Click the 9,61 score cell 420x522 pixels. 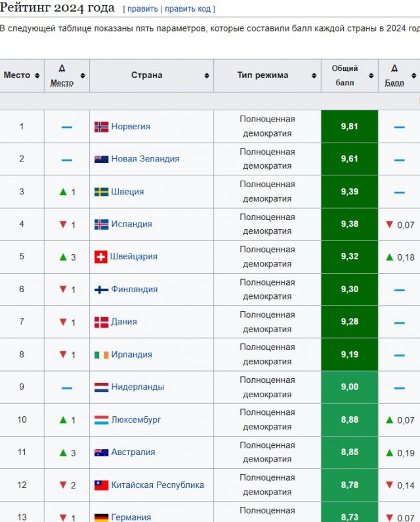[349, 159]
